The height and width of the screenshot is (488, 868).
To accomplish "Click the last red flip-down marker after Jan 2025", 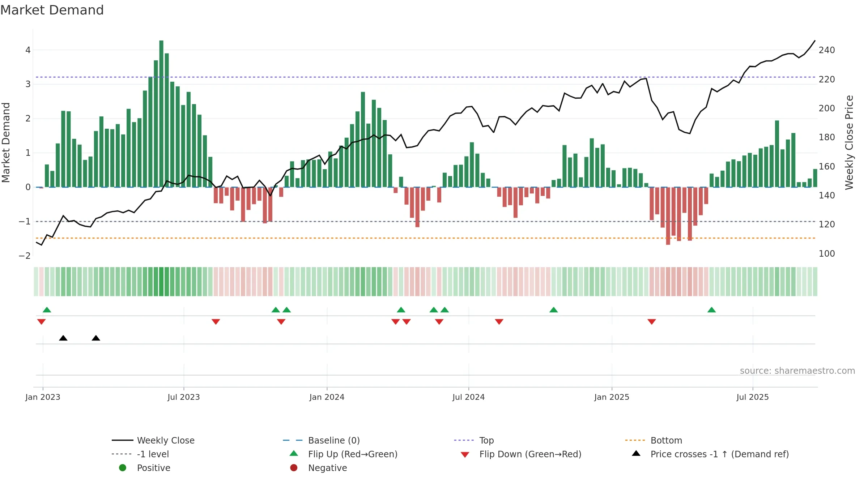I will coord(652,322).
